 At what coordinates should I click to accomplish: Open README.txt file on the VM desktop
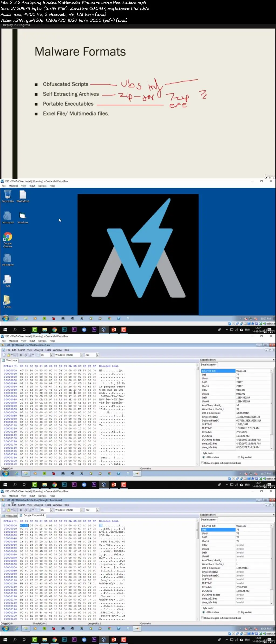click(23, 196)
